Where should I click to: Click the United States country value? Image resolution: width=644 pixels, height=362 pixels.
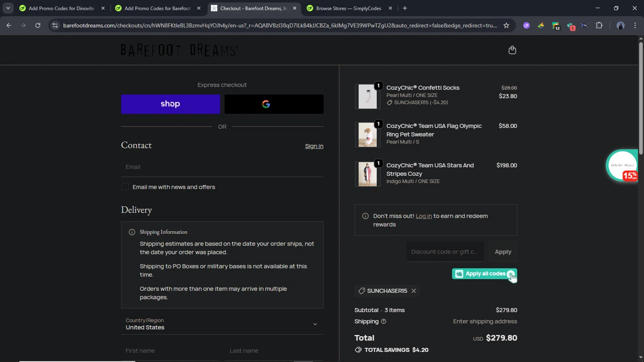click(145, 327)
